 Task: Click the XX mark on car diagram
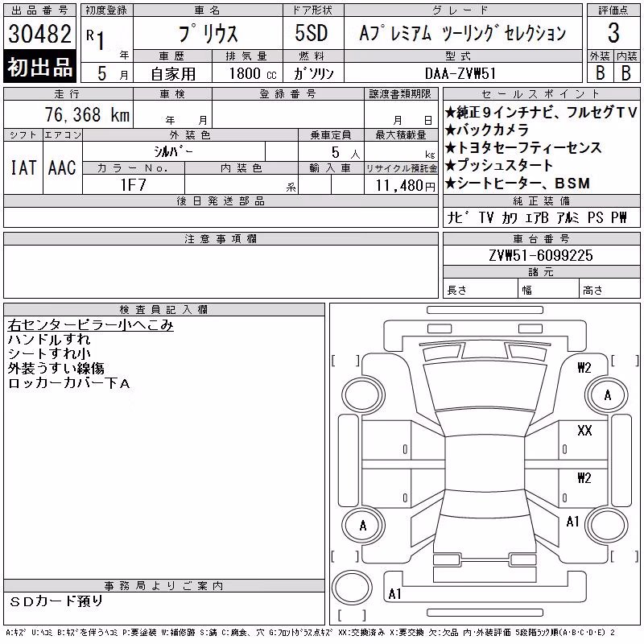tap(584, 430)
